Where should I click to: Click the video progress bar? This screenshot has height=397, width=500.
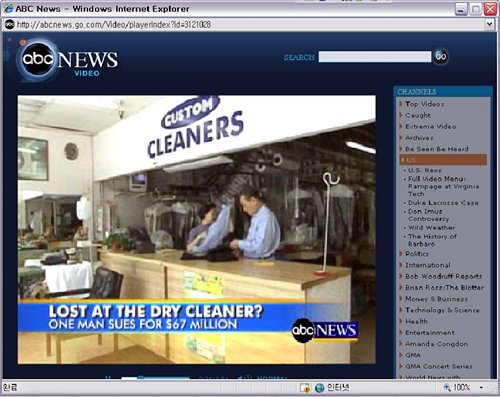pyautogui.click(x=155, y=378)
